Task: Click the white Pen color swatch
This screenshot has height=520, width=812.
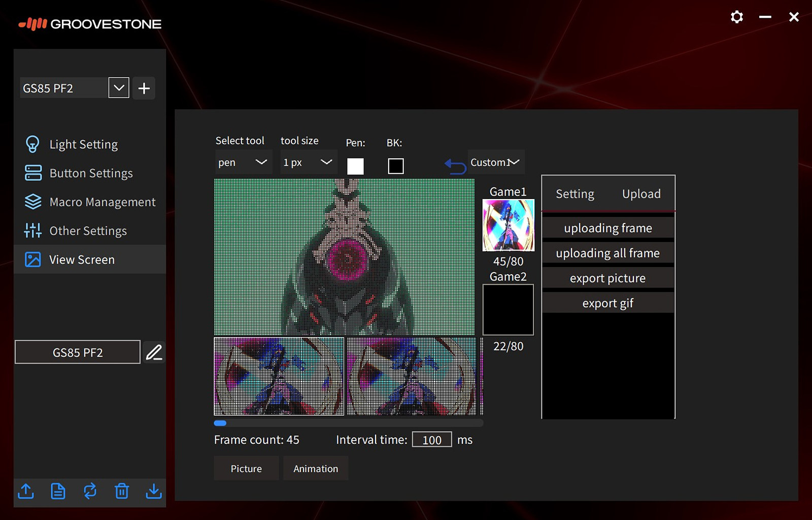Action: coord(355,166)
